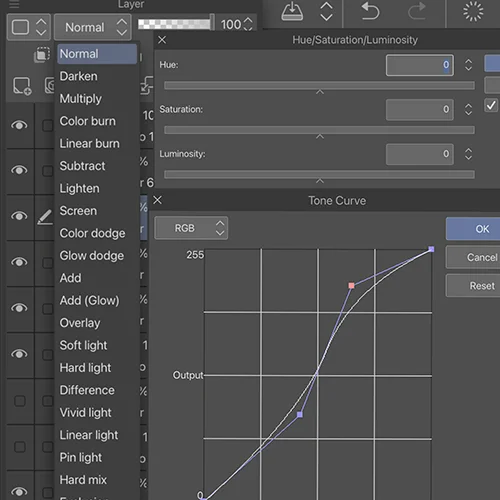Click the lower purple control point on the tone curve
The height and width of the screenshot is (500, 500).
pyautogui.click(x=300, y=414)
